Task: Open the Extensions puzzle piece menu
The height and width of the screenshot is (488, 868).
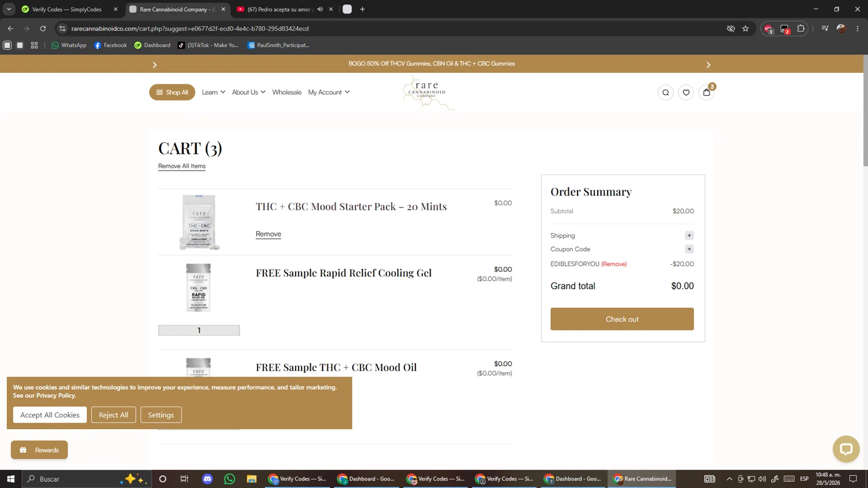Action: [801, 28]
